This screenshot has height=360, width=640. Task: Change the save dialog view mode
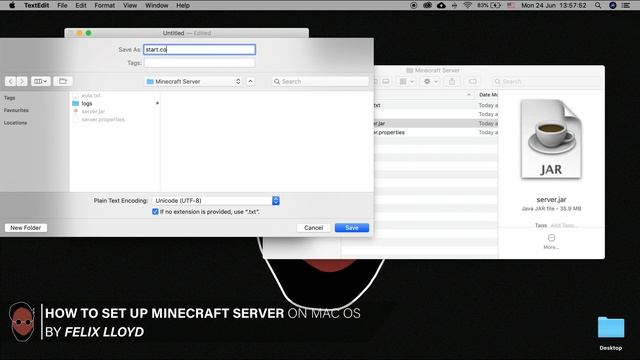[x=40, y=81]
